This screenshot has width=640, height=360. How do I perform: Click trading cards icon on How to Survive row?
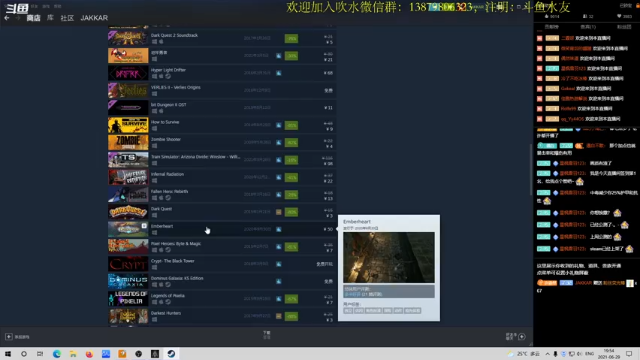[279, 125]
